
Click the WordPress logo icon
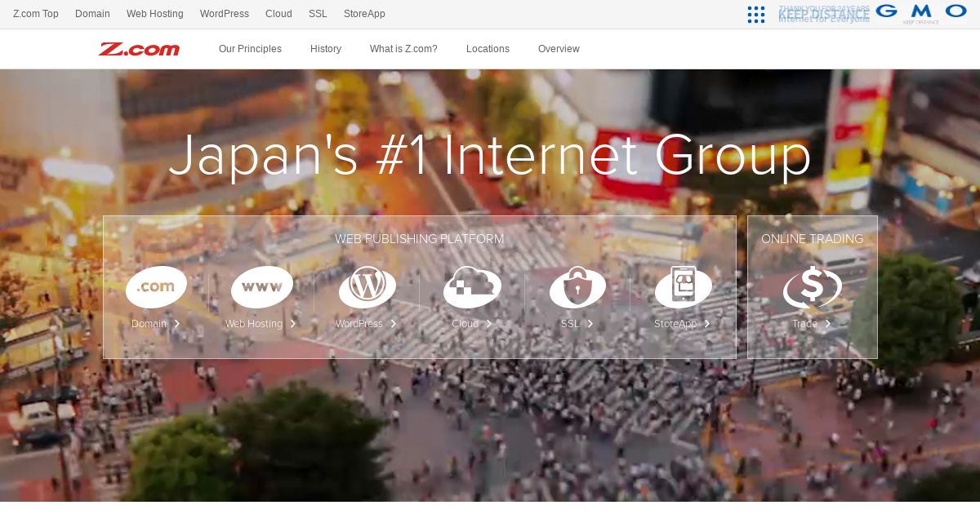pos(367,287)
